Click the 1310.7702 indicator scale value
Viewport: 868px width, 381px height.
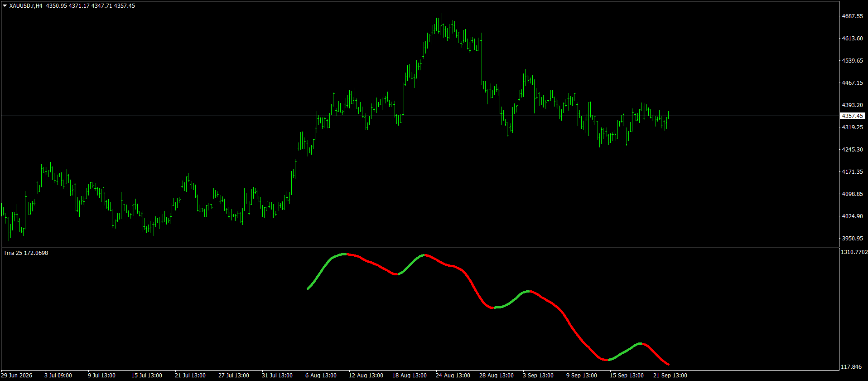pyautogui.click(x=854, y=252)
